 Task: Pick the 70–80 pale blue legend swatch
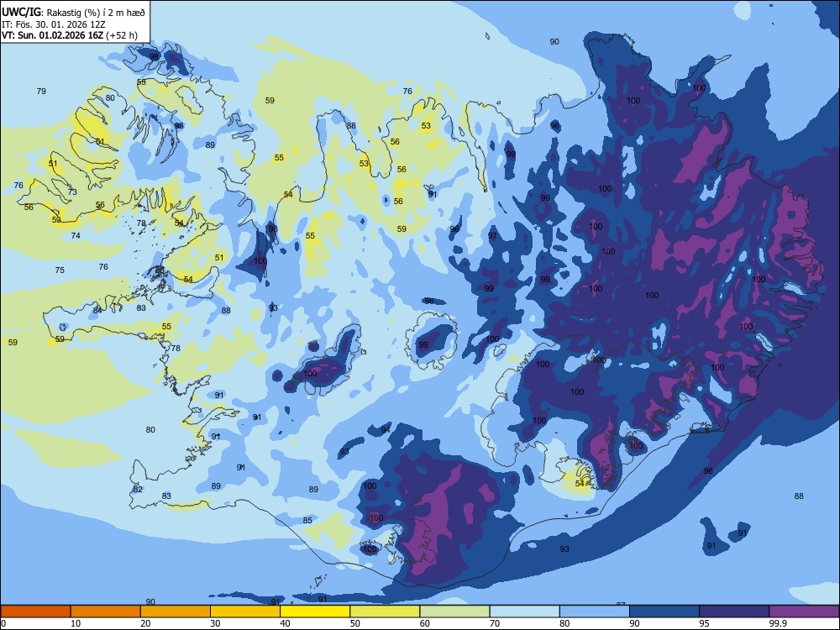(x=525, y=612)
